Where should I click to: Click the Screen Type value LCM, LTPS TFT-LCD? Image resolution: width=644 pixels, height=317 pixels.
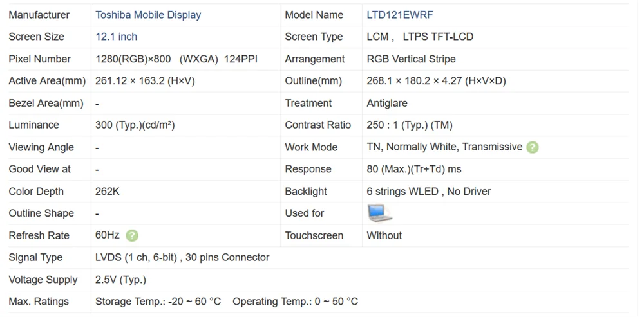click(x=420, y=37)
